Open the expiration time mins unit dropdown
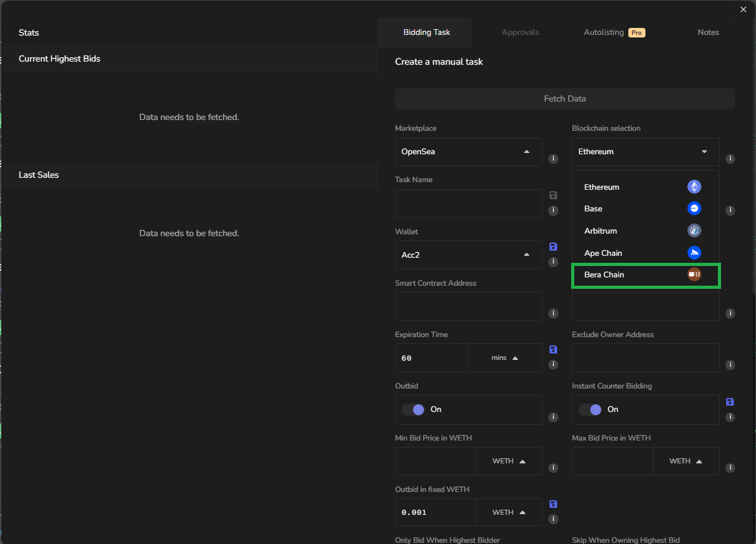Viewport: 756px width, 544px height. pyautogui.click(x=505, y=358)
